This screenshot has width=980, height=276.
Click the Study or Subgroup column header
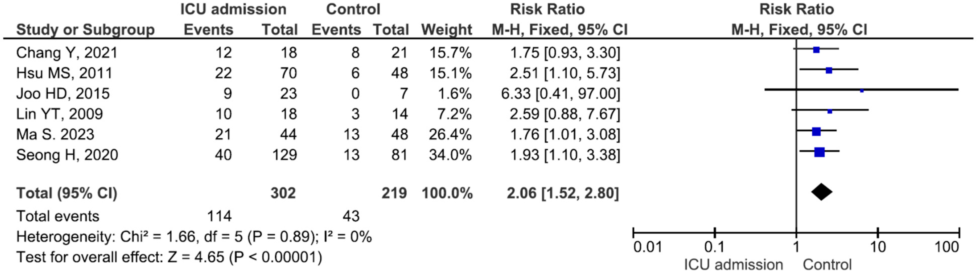point(85,30)
